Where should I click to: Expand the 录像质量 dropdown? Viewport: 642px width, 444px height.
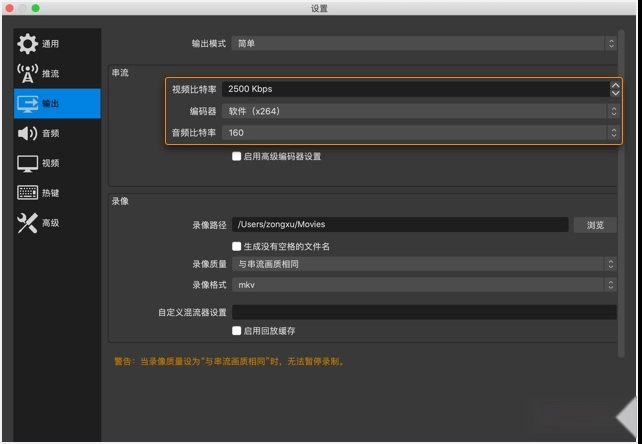pyautogui.click(x=424, y=264)
